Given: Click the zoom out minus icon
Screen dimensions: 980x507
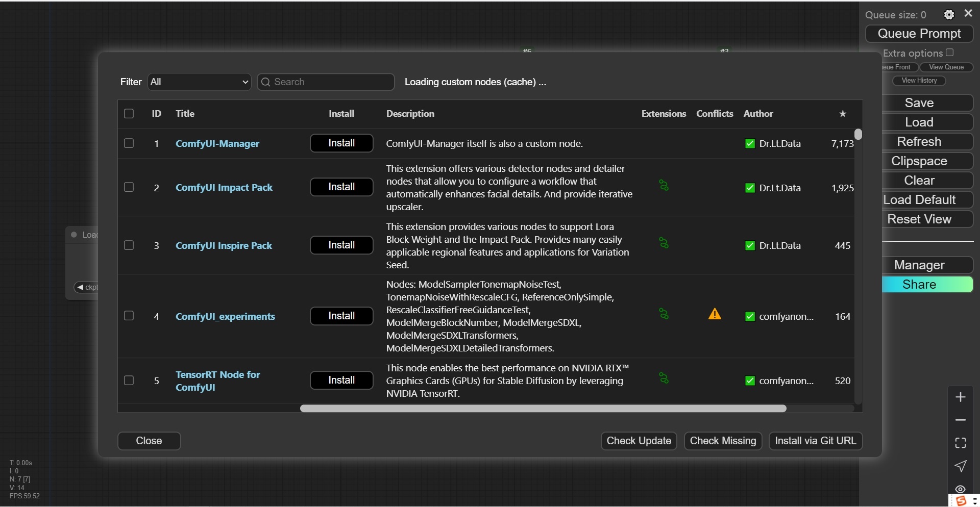Looking at the screenshot, I should click(x=961, y=420).
